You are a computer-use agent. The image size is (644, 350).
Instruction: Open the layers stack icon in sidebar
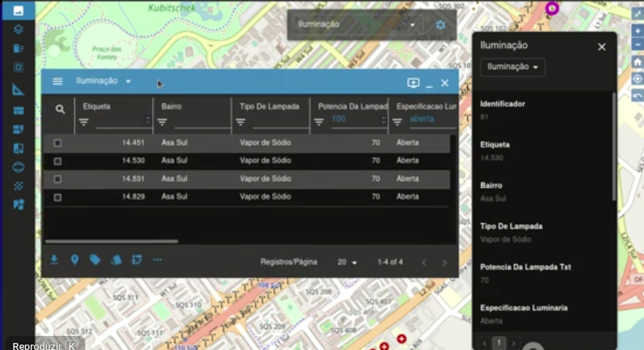point(18,30)
